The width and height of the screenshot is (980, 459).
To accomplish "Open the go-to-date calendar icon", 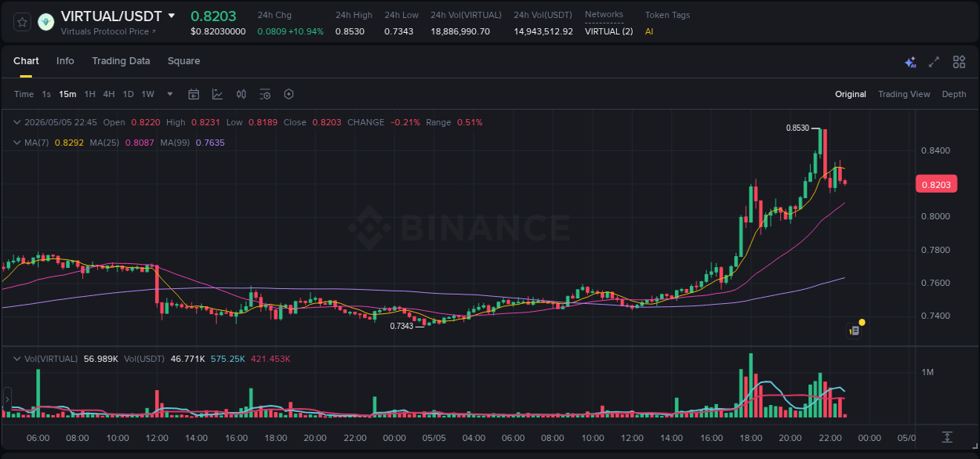I will point(194,94).
